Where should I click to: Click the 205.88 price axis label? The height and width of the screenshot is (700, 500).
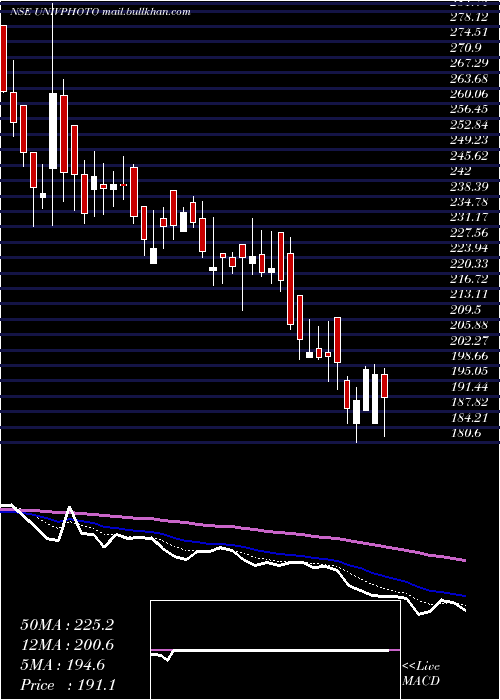pos(467,325)
